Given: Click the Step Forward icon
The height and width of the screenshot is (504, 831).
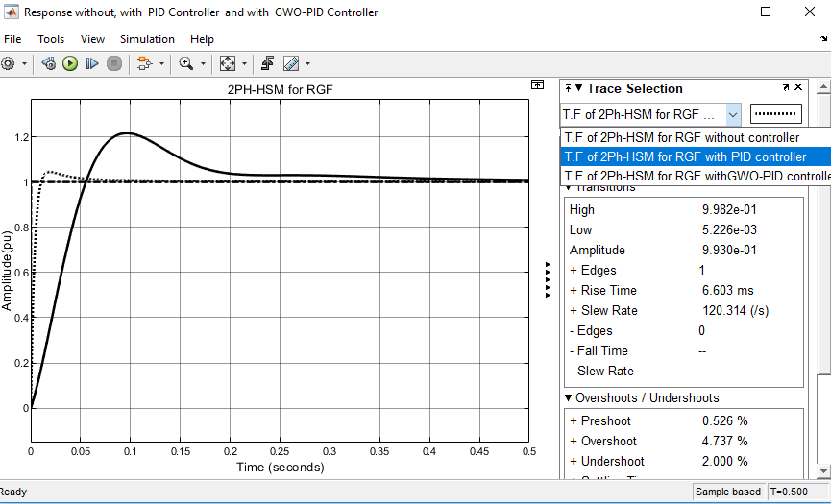Looking at the screenshot, I should click(x=92, y=64).
